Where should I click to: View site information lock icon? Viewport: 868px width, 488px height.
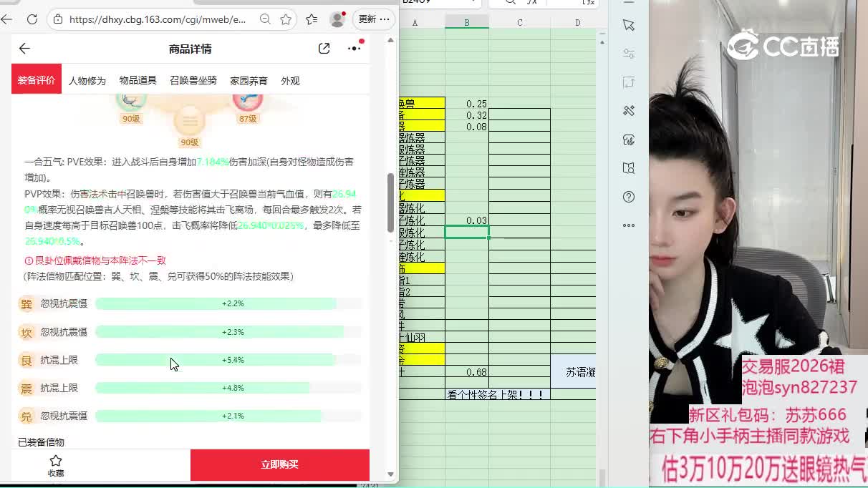(58, 19)
